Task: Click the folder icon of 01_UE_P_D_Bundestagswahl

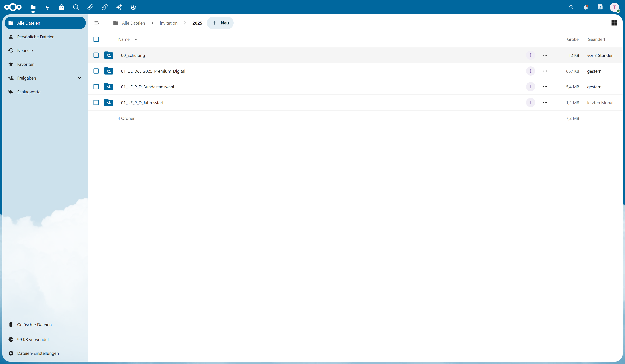Action: click(109, 87)
